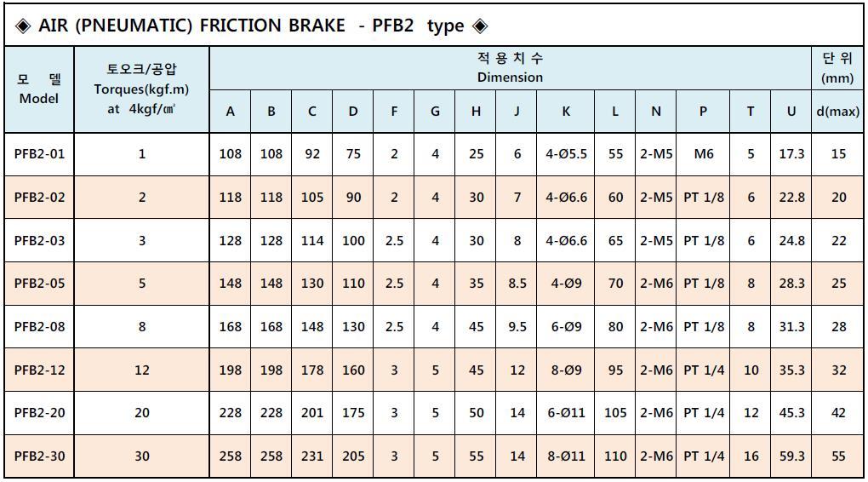The height and width of the screenshot is (482, 868).
Task: Click the 8-Ø11 cell in PFB2-30 row
Action: [x=566, y=456]
